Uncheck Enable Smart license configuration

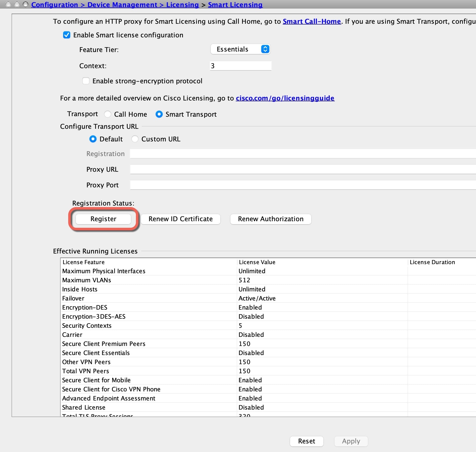tap(67, 35)
